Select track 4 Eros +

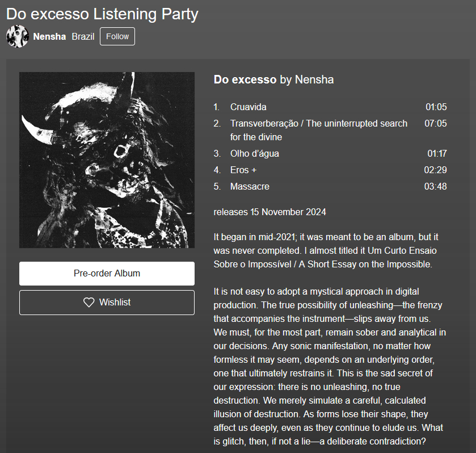(330, 170)
